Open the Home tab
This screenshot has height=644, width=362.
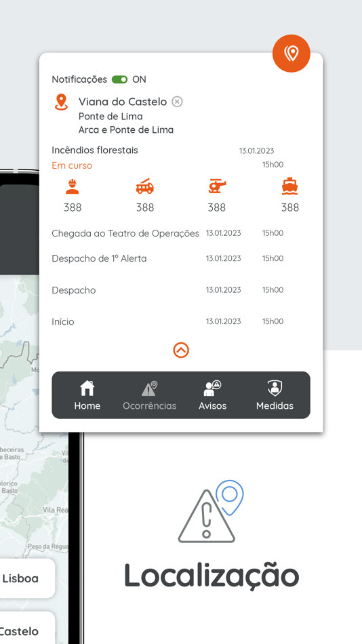[x=87, y=395]
